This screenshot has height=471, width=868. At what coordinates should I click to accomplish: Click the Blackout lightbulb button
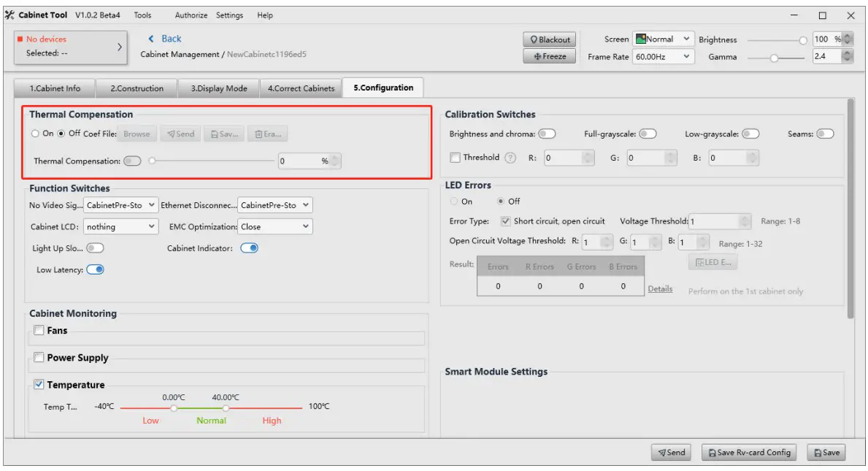550,39
